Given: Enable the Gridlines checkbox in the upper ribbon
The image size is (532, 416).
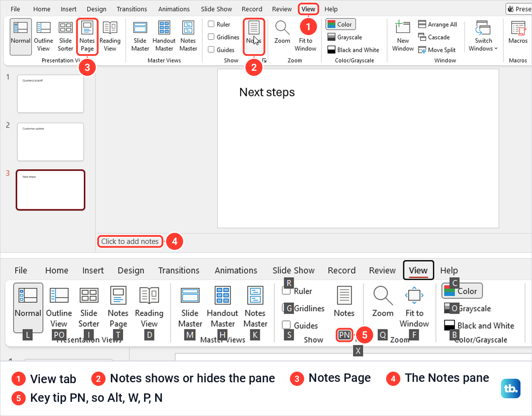Looking at the screenshot, I should (x=211, y=37).
